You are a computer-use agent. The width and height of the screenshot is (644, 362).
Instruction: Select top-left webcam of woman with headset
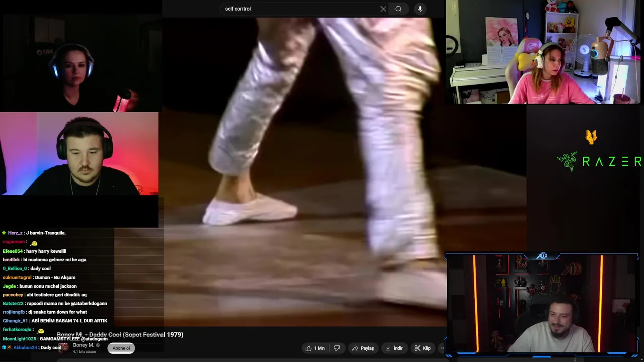[80, 63]
